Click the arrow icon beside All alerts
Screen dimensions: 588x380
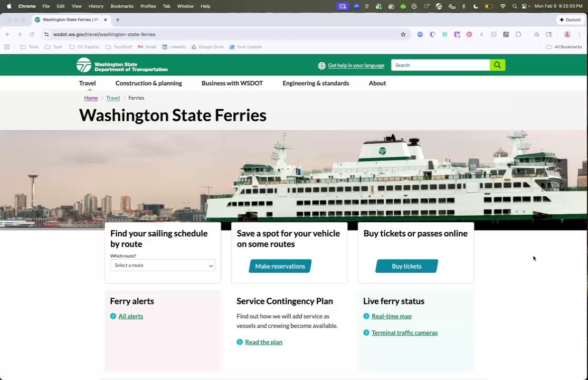click(113, 316)
